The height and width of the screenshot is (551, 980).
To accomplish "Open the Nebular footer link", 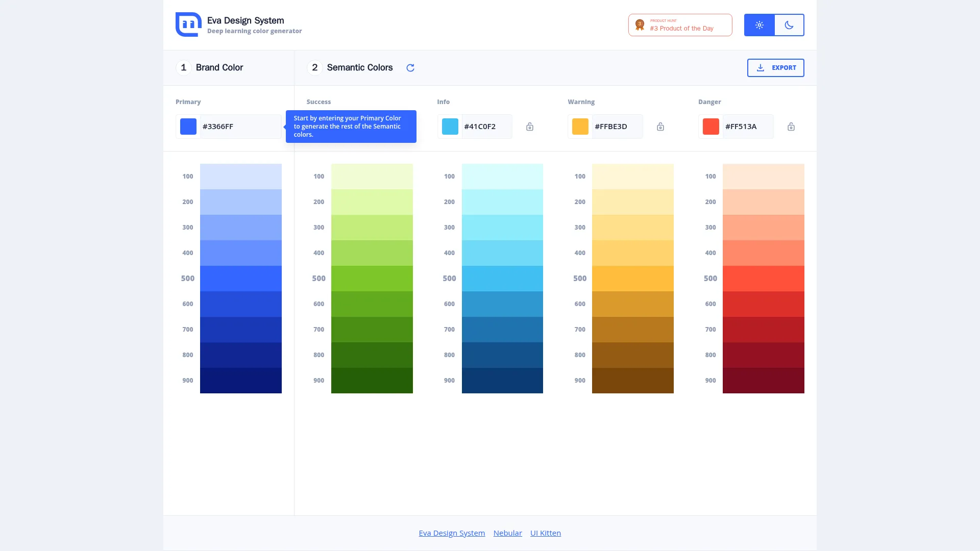I will point(507,533).
